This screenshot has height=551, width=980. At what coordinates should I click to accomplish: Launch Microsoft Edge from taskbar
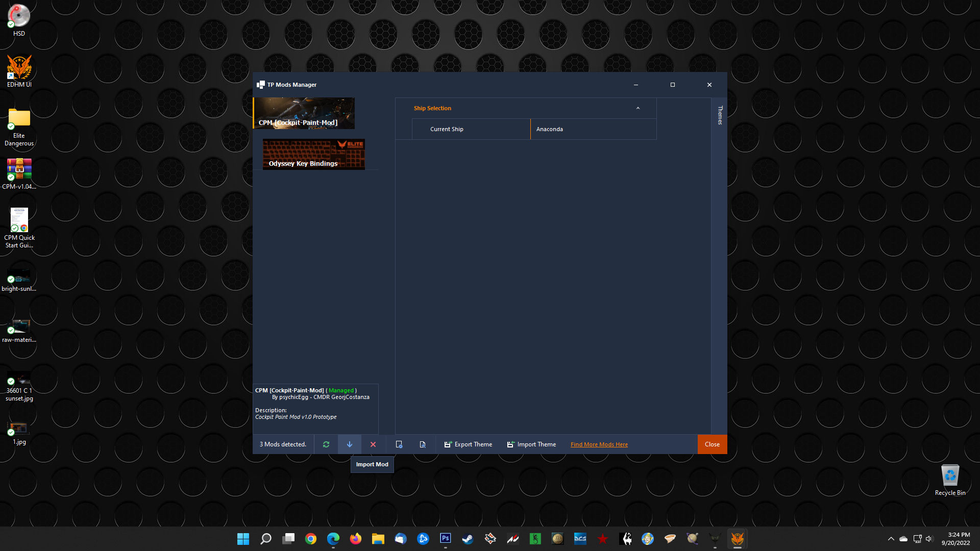(x=333, y=539)
